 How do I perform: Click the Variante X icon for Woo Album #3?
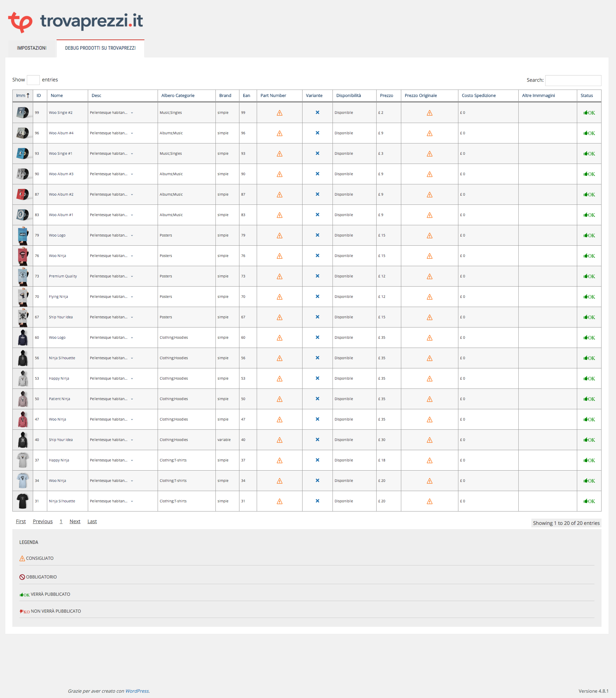317,174
